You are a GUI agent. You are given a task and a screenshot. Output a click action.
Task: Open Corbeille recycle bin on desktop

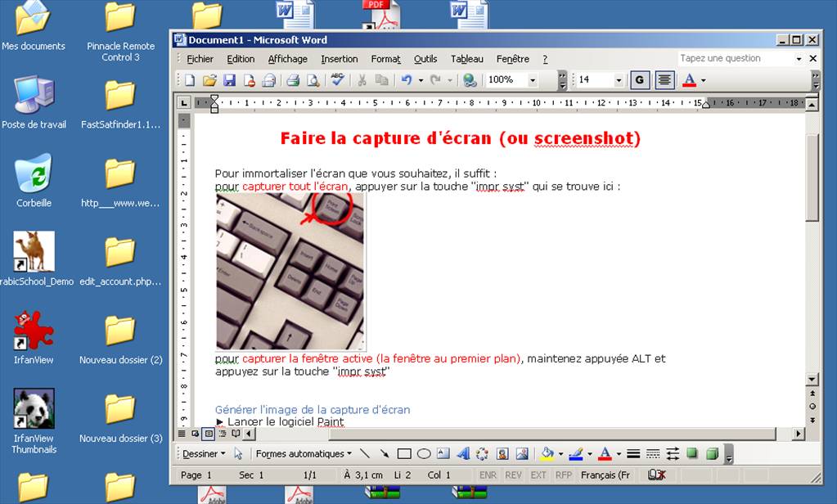pos(34,181)
